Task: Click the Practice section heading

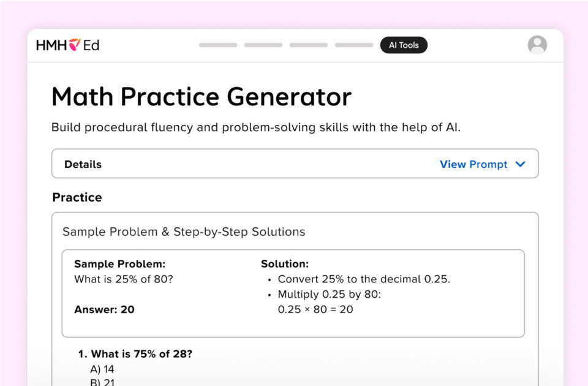Action: pos(77,197)
